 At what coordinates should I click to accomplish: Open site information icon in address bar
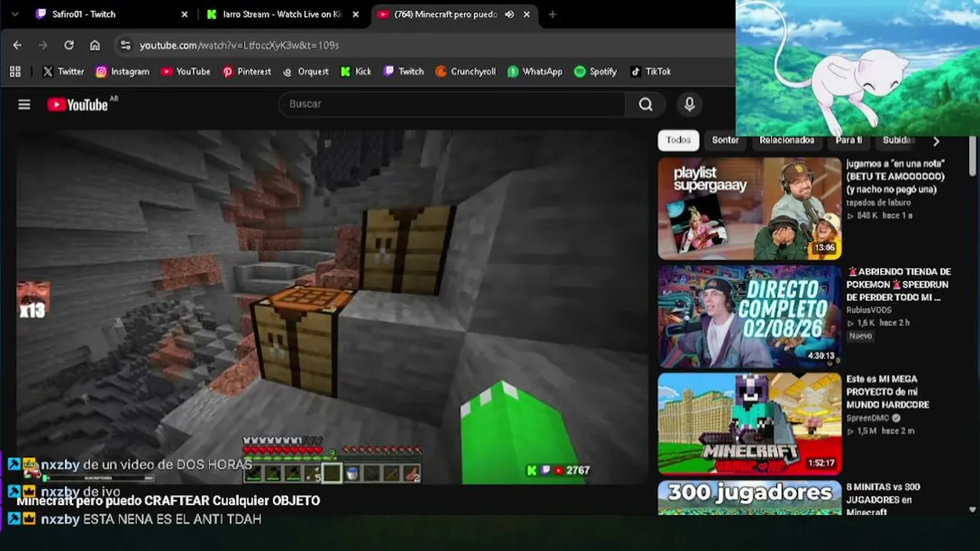pos(126,45)
